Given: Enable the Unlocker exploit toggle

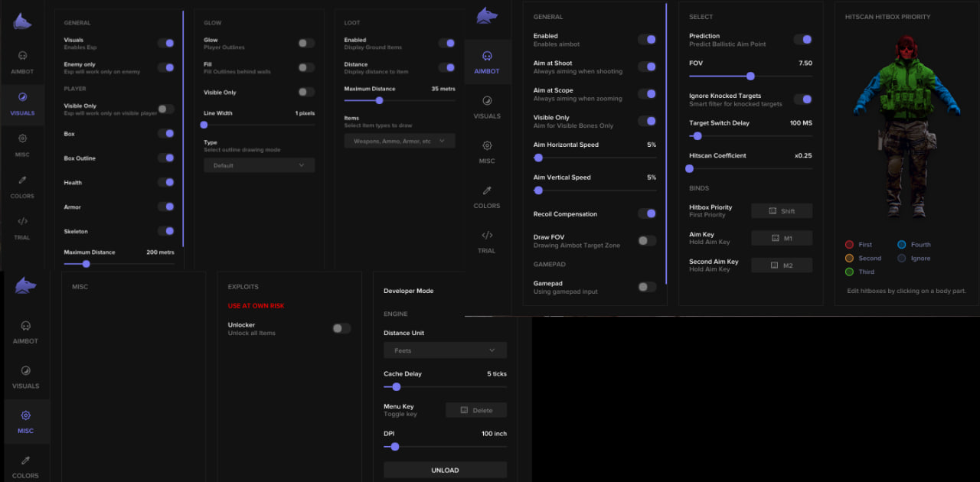Looking at the screenshot, I should point(341,328).
